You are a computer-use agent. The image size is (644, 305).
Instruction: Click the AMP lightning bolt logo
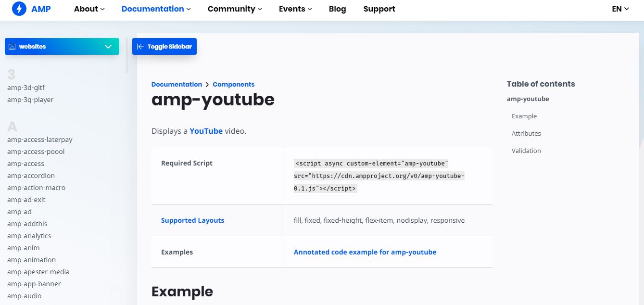click(19, 9)
